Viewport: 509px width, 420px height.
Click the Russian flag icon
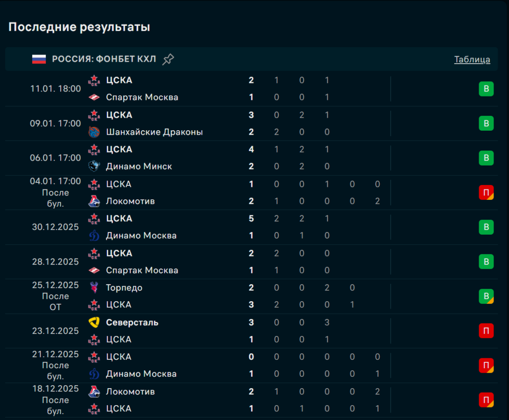tap(39, 60)
